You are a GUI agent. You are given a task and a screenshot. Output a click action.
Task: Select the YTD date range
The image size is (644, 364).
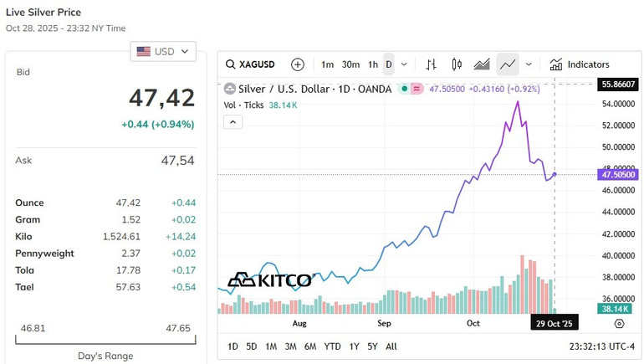pyautogui.click(x=332, y=346)
